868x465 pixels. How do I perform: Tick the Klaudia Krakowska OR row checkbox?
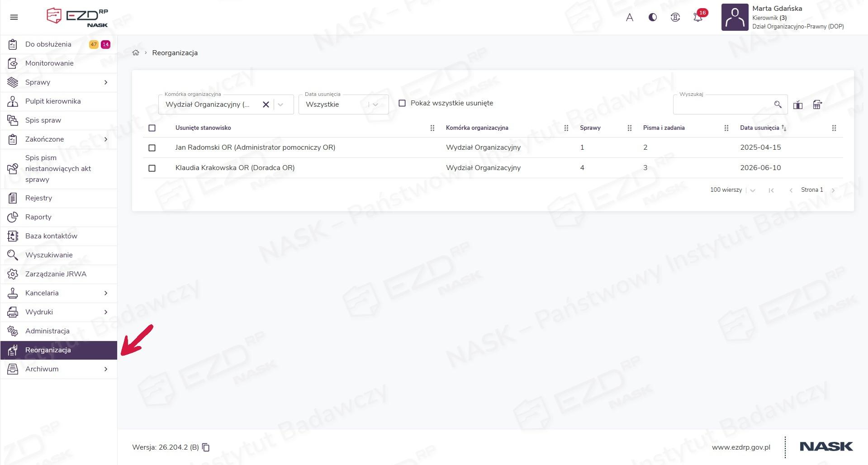(x=152, y=168)
